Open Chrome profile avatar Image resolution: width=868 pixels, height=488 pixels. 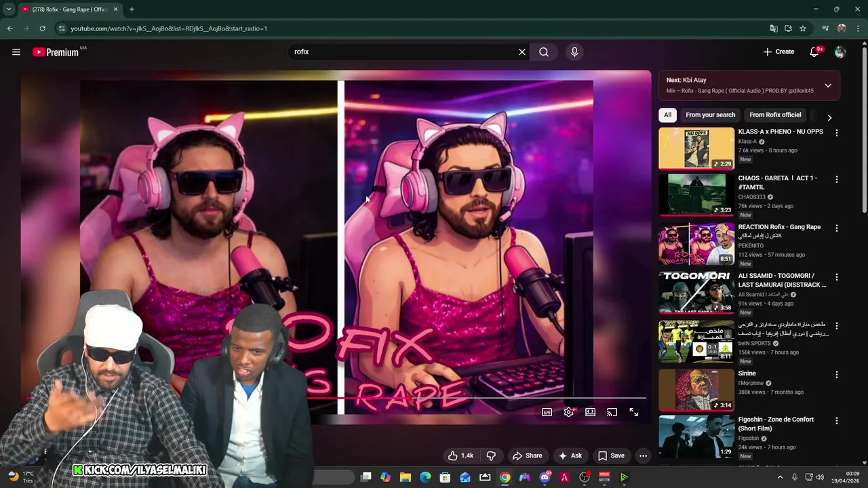[842, 28]
